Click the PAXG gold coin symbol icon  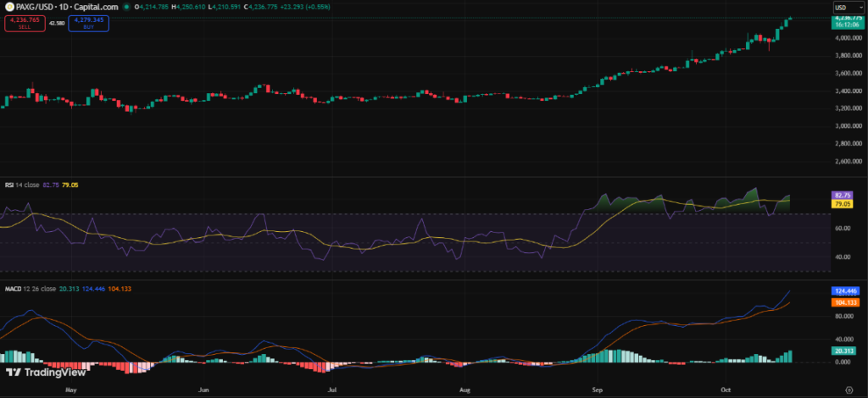pyautogui.click(x=7, y=7)
